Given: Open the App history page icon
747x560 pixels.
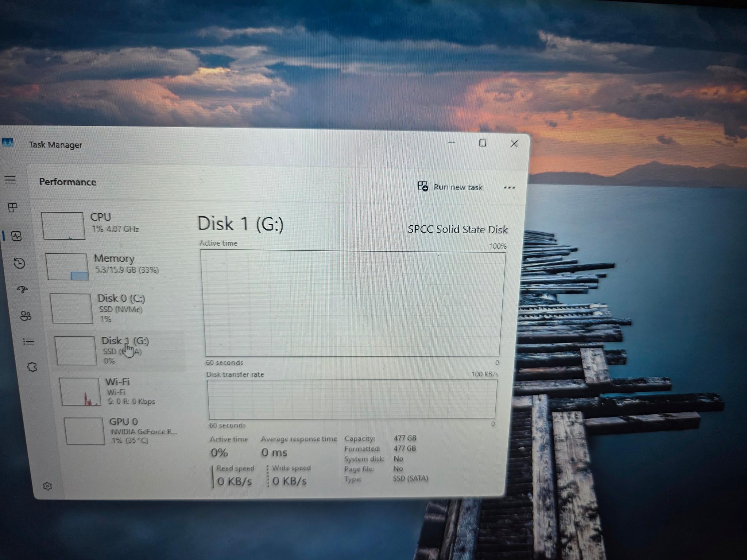Looking at the screenshot, I should 19,263.
